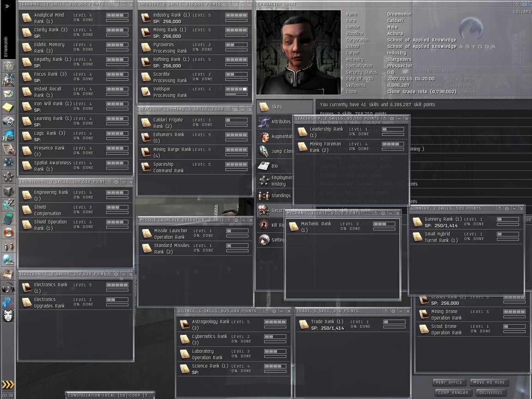532x399 pixels.
Task: Click the Cybernetics level progress bar
Action: [275, 337]
